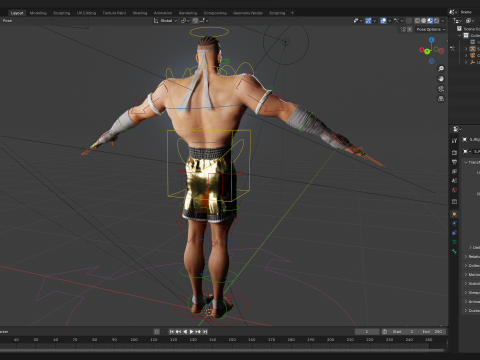Open the Output properties tab
The image size is (480, 360).
tap(454, 162)
